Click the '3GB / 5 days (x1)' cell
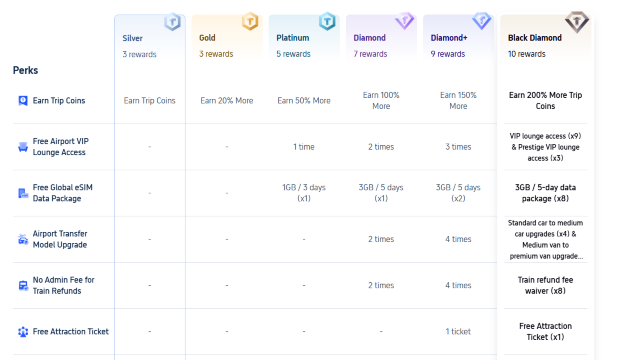This screenshot has width=621, height=360. (x=381, y=193)
